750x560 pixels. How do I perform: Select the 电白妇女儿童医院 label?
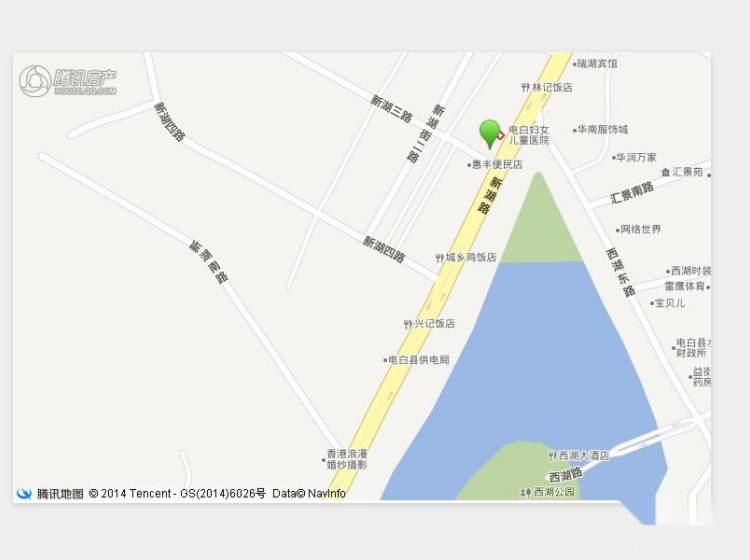[529, 135]
